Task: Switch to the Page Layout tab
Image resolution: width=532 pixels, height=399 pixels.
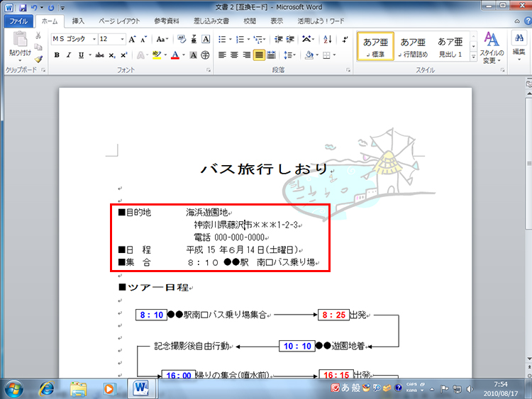Action: click(x=119, y=21)
